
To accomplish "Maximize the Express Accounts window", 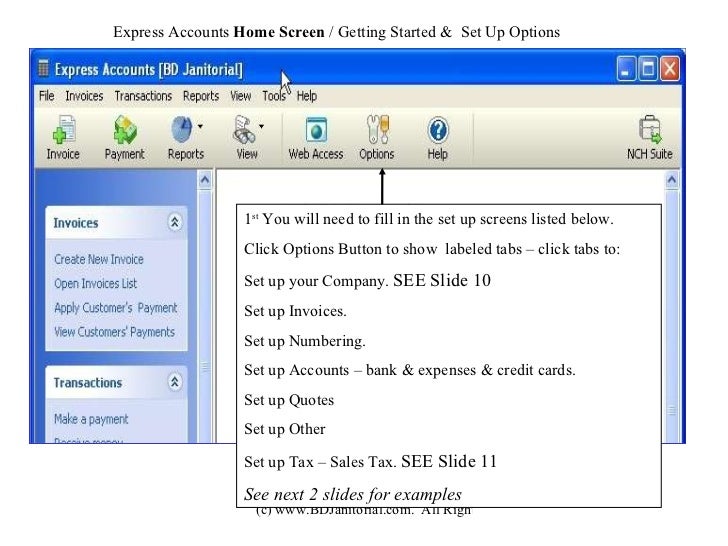I will (648, 69).
